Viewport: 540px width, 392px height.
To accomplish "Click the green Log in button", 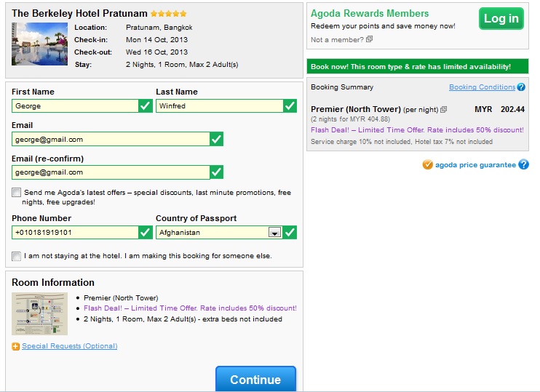I will coord(501,19).
